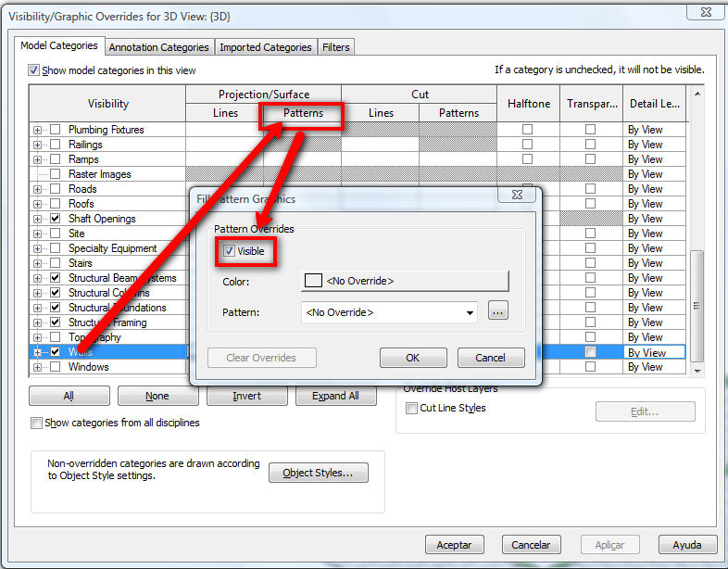Expand the Roofs subcategories

click(x=38, y=205)
